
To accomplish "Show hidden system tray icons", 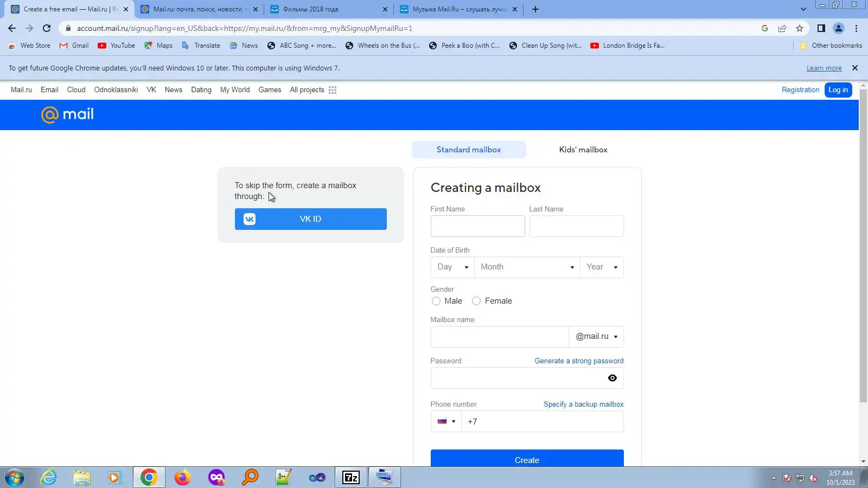I will (774, 478).
